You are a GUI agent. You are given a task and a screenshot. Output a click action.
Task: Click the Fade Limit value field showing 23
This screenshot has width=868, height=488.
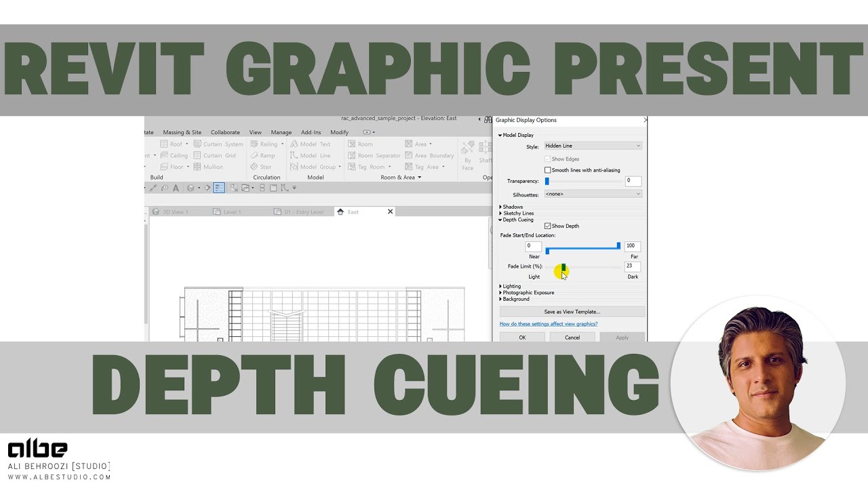[633, 266]
